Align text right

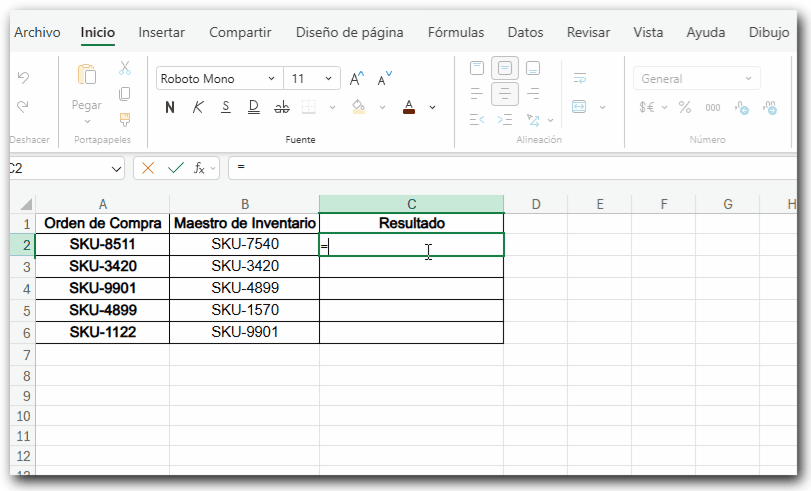click(x=533, y=94)
